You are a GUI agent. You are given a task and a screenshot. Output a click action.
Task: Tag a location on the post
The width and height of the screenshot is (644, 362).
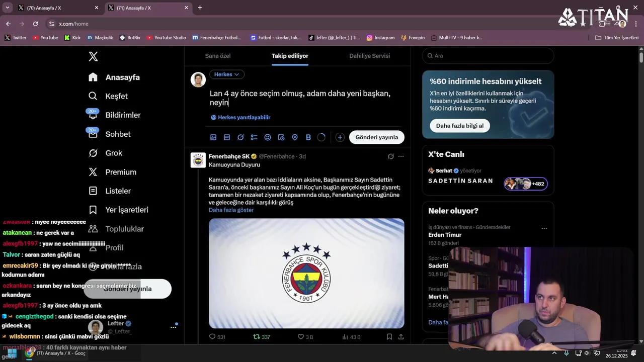coord(295,137)
